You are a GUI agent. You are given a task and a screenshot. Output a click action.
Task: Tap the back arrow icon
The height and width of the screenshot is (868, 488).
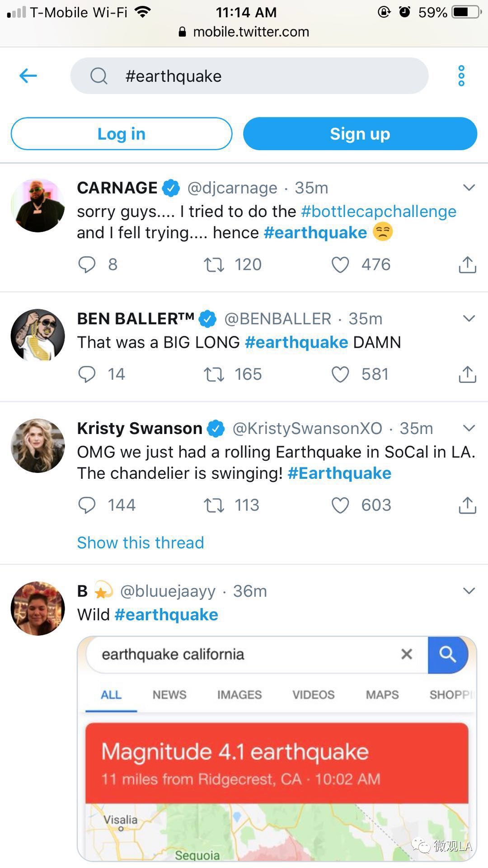pyautogui.click(x=28, y=75)
